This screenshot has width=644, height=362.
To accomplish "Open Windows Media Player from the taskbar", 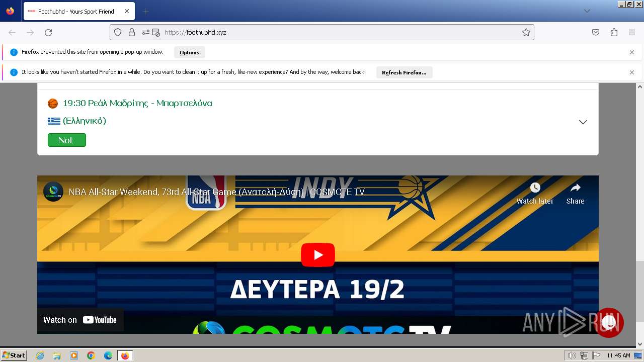I will click(74, 355).
